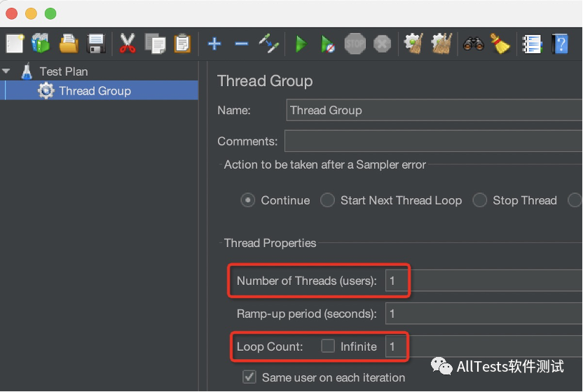Select the Stop Thread radio button
Screen dimensions: 583x392
(x=479, y=200)
